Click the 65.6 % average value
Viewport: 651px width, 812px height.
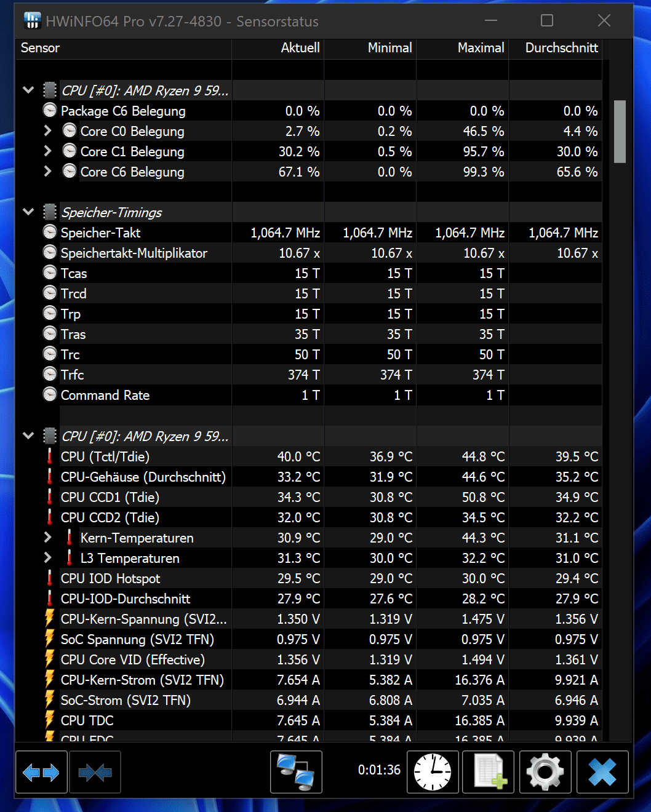(x=577, y=172)
